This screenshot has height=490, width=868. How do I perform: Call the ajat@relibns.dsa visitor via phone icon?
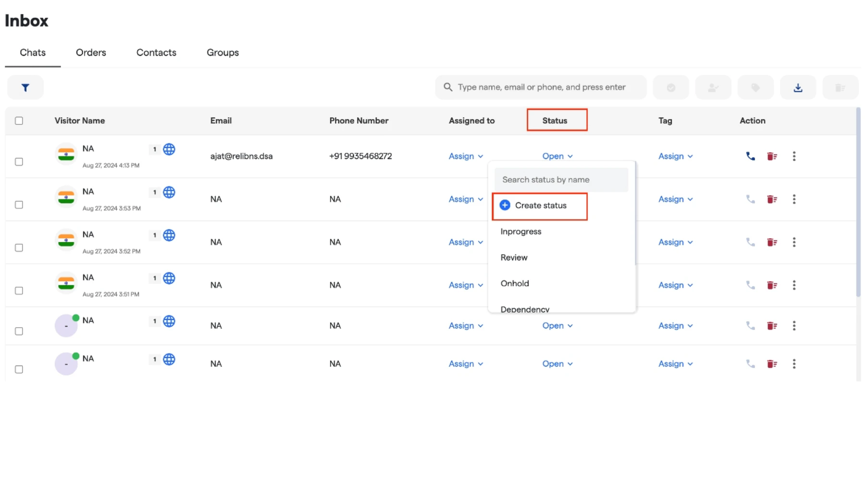[750, 156]
